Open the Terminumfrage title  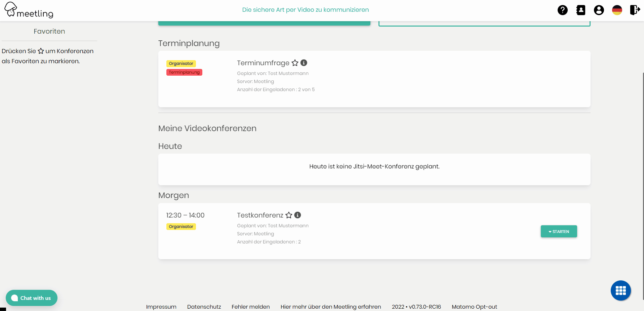point(263,63)
